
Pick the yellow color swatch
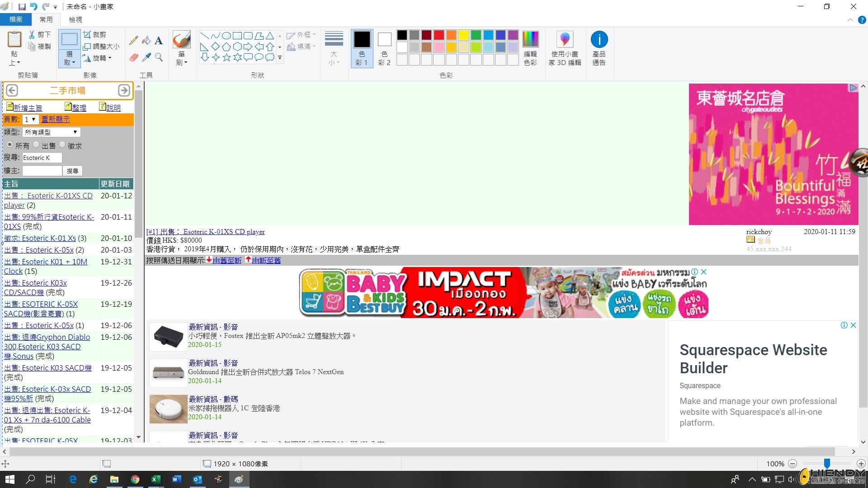coord(463,35)
